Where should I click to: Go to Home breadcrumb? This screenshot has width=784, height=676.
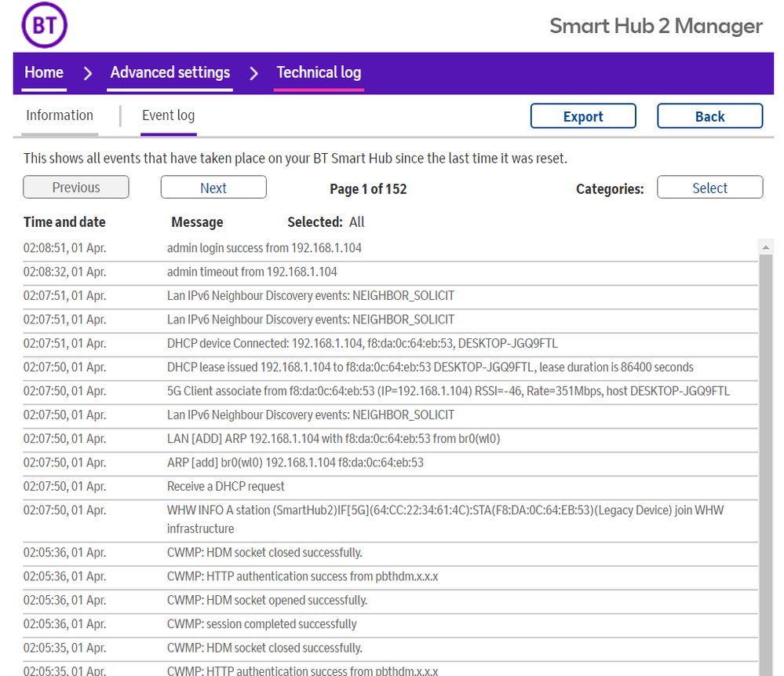pos(44,73)
